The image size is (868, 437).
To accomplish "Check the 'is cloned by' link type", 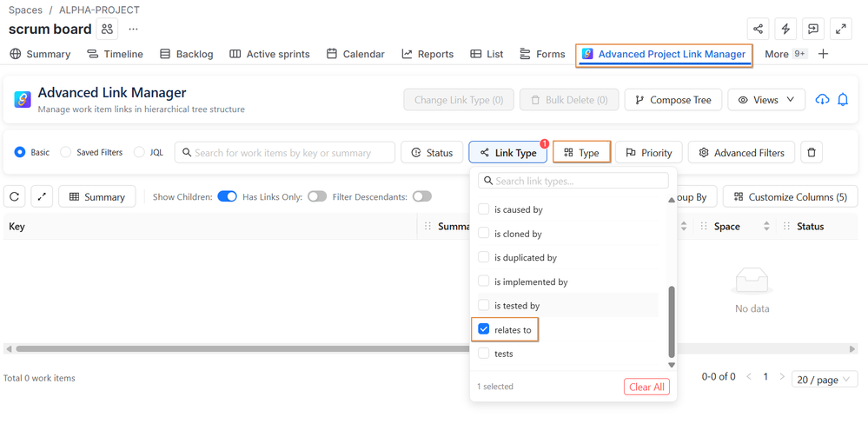I will click(x=484, y=233).
